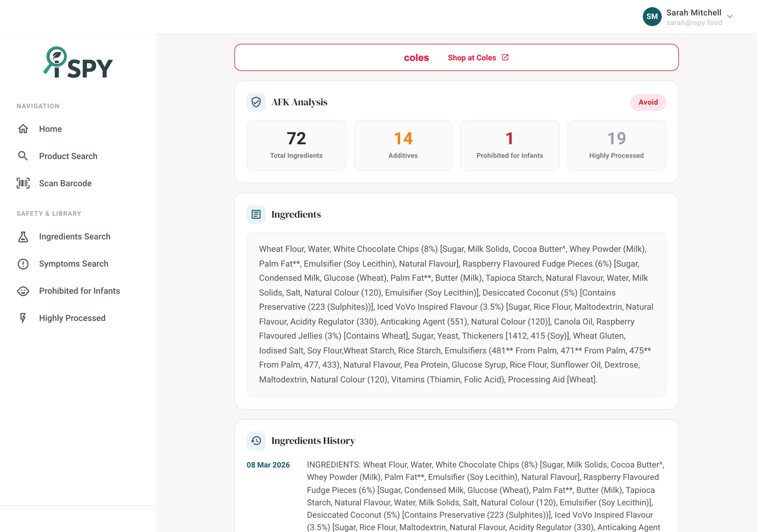Click the SM user avatar
757x532 pixels.
[652, 17]
